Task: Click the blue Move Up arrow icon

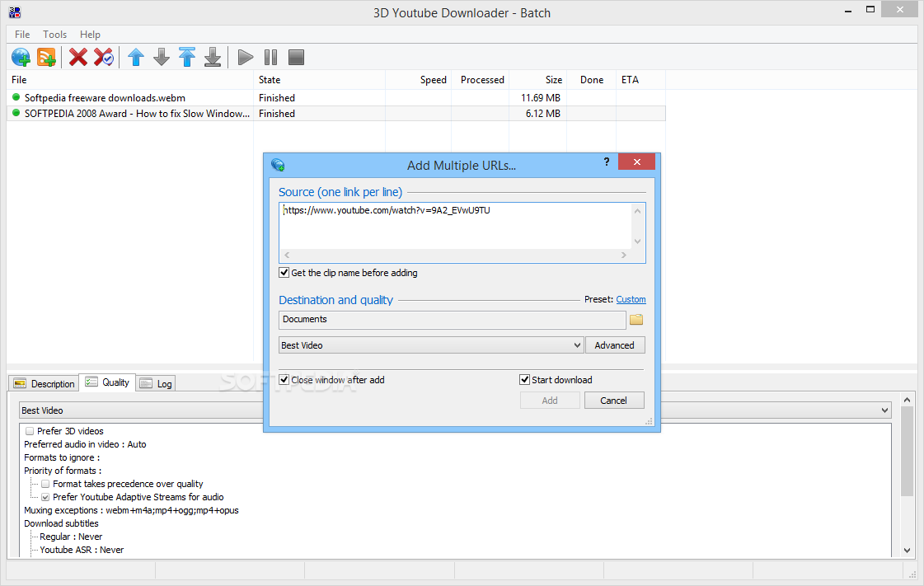Action: pos(136,57)
